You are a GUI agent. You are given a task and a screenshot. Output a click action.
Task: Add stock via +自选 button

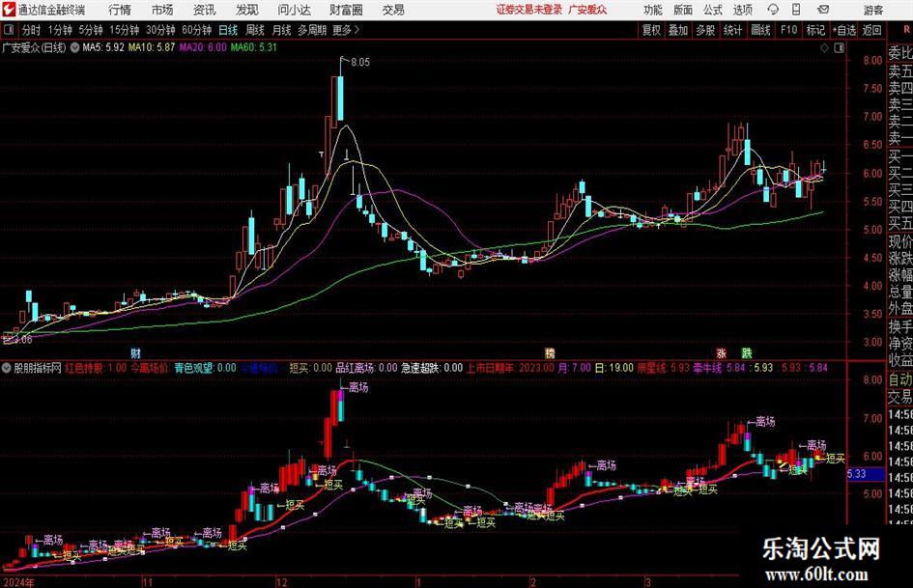[843, 30]
